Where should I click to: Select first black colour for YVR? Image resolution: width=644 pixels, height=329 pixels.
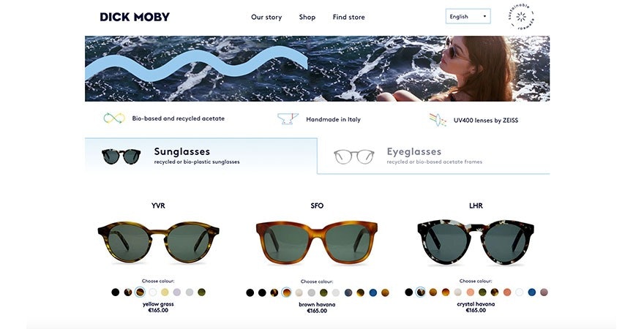[116, 292]
